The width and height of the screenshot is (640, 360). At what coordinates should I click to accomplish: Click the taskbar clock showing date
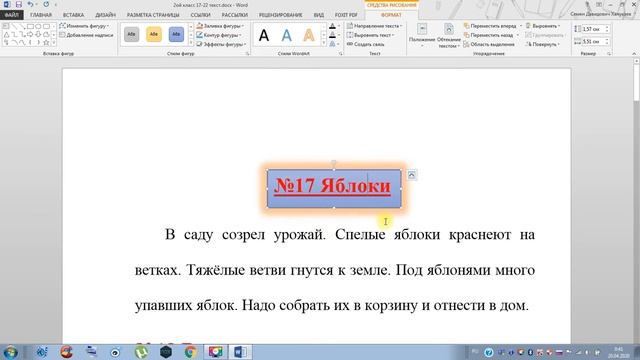pos(618,352)
